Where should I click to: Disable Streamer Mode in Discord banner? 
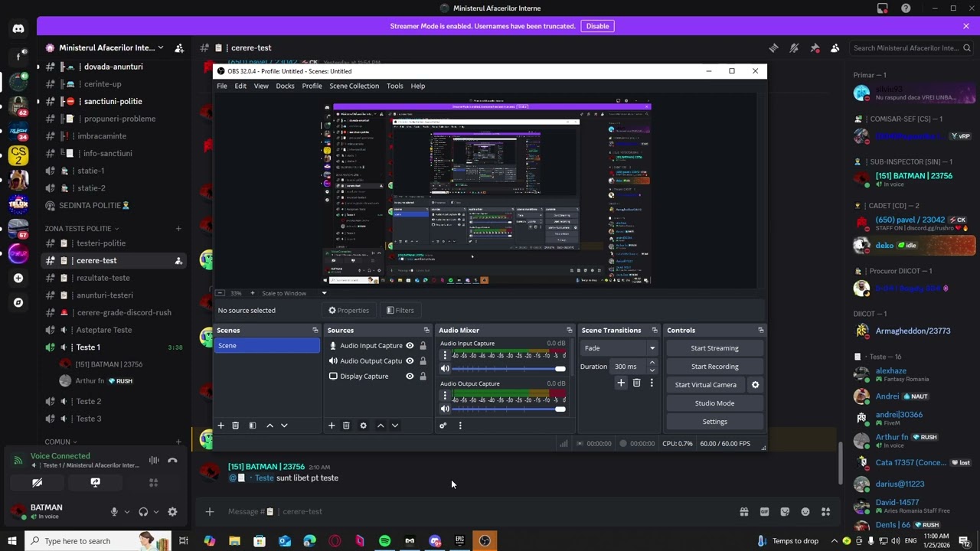pyautogui.click(x=597, y=26)
